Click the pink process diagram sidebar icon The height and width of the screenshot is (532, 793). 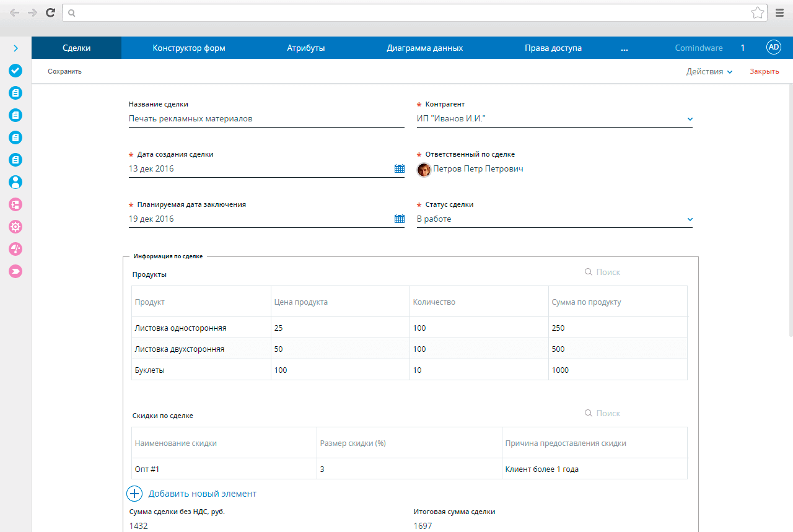coord(15,204)
